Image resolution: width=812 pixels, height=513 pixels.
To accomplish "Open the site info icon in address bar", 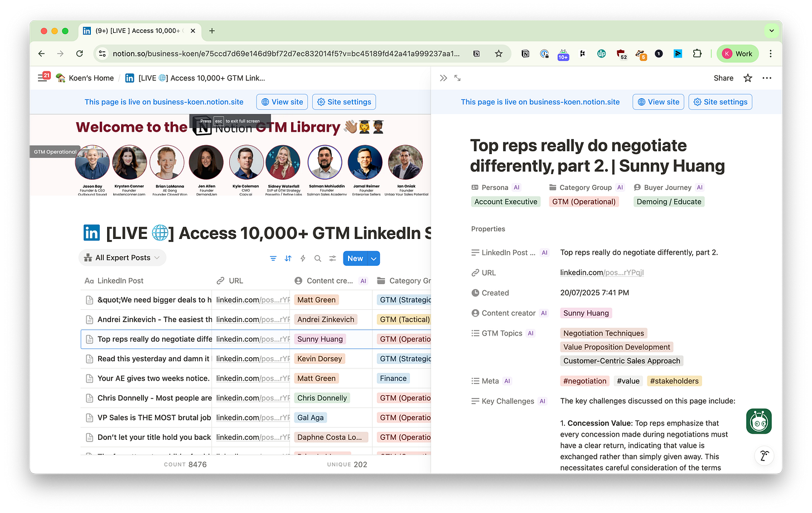I will [x=102, y=54].
